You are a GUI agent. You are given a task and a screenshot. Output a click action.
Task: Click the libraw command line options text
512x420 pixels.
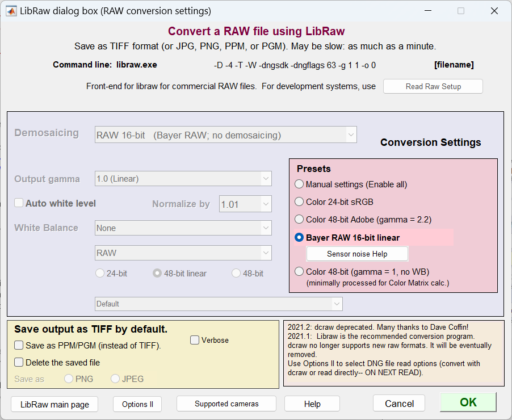point(295,65)
